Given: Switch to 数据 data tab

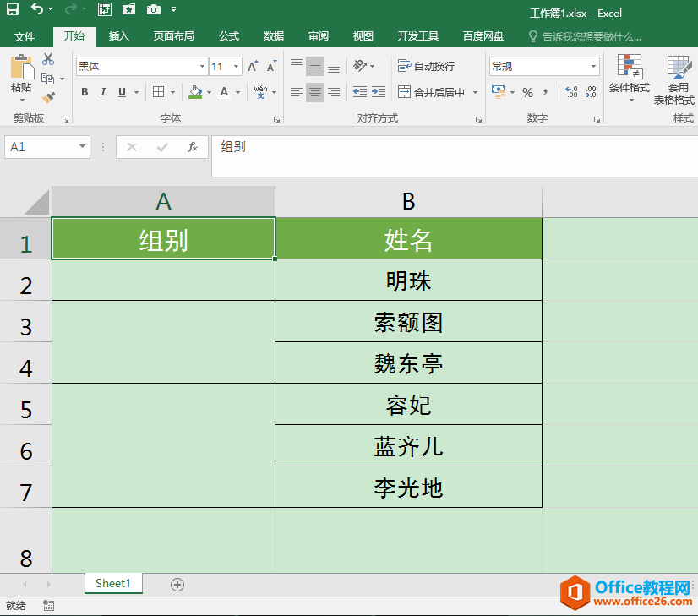Looking at the screenshot, I should click(274, 36).
